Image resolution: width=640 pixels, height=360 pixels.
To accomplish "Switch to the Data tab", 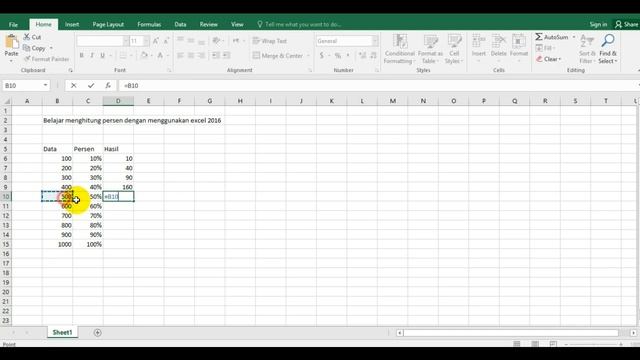I will [180, 24].
